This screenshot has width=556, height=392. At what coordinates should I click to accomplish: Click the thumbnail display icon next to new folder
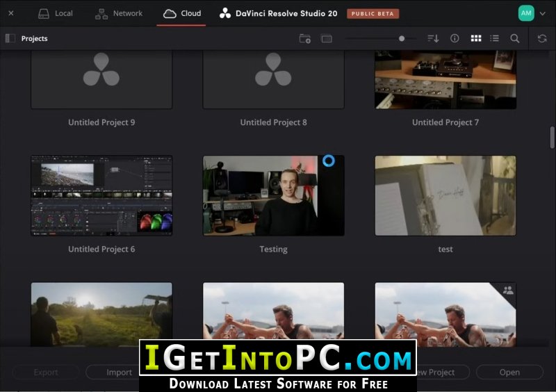327,38
